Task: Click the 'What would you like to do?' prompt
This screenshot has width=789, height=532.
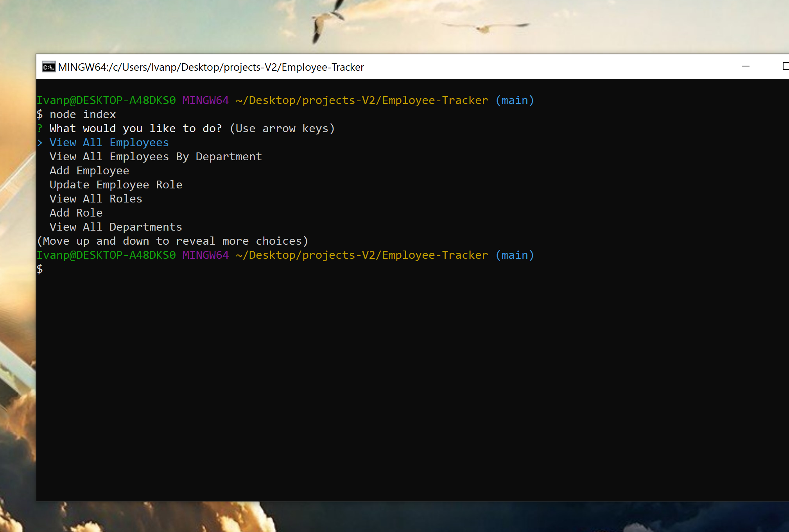Action: (x=136, y=129)
